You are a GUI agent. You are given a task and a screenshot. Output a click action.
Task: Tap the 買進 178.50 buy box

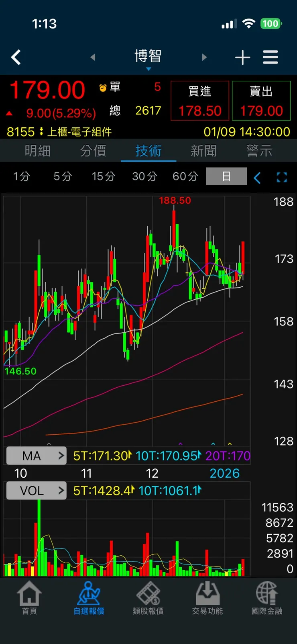click(x=200, y=101)
